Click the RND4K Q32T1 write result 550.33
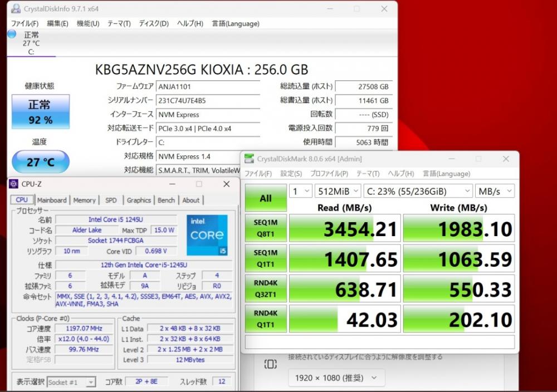The height and width of the screenshot is (392, 557). (459, 288)
